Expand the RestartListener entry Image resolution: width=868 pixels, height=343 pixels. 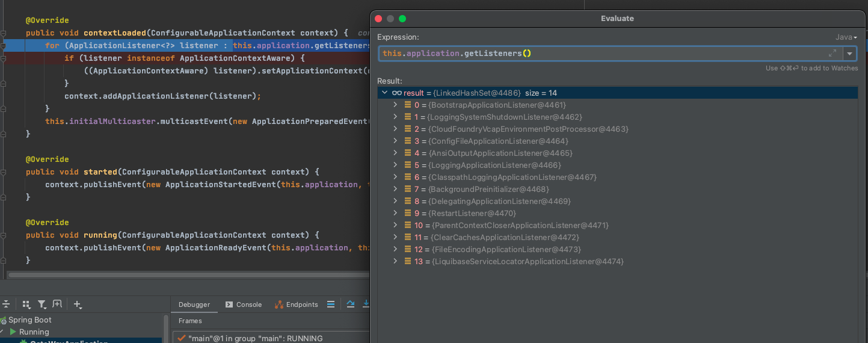[x=395, y=213]
